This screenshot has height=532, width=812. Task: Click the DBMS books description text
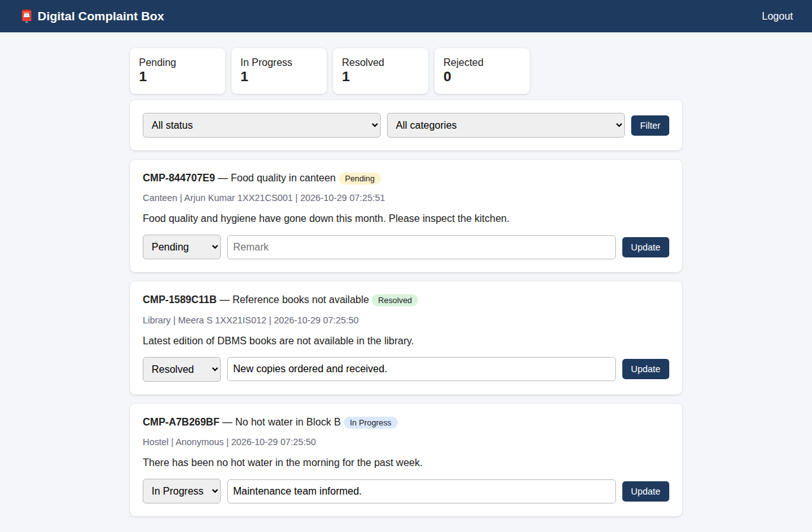click(x=278, y=341)
